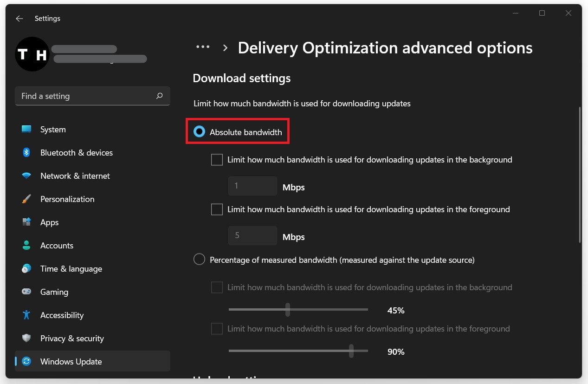The height and width of the screenshot is (384, 588).
Task: Click the TH profile avatar
Action: pos(32,54)
